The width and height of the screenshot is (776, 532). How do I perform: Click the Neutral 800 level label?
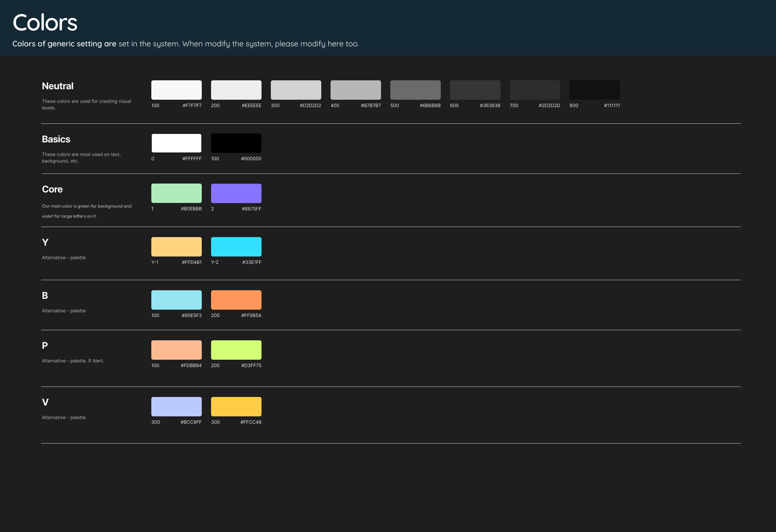pos(574,106)
